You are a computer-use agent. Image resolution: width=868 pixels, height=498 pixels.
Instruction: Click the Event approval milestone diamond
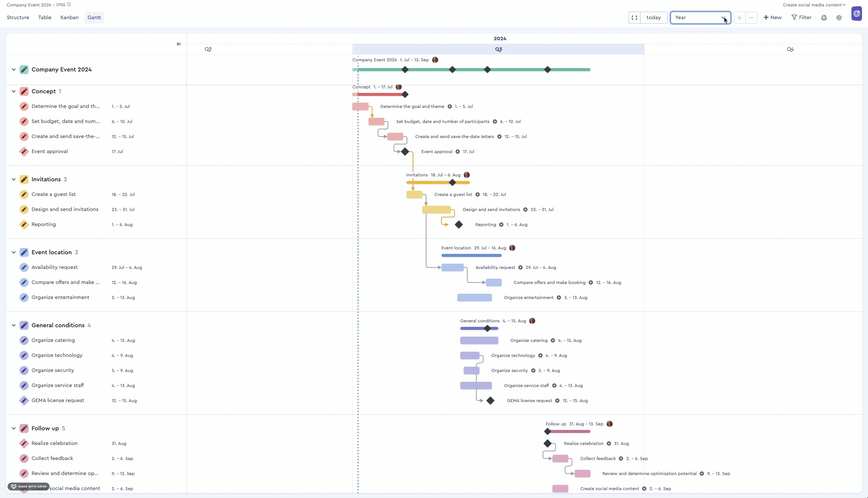405,152
